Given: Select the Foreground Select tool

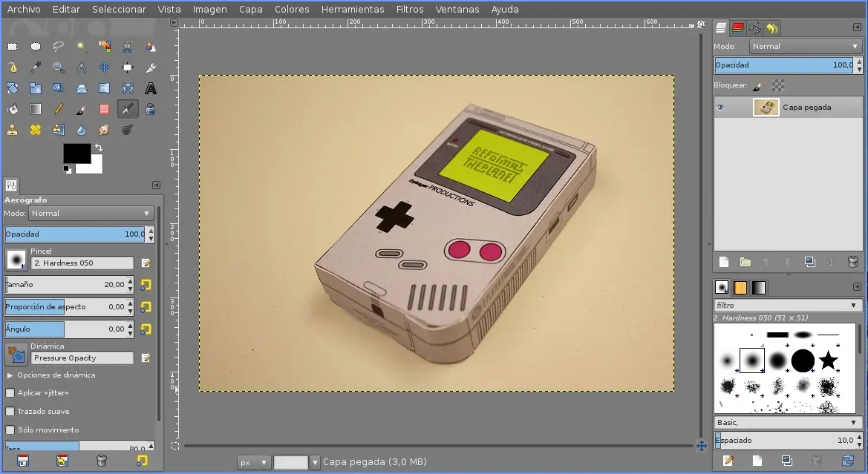Looking at the screenshot, I should (x=151, y=47).
